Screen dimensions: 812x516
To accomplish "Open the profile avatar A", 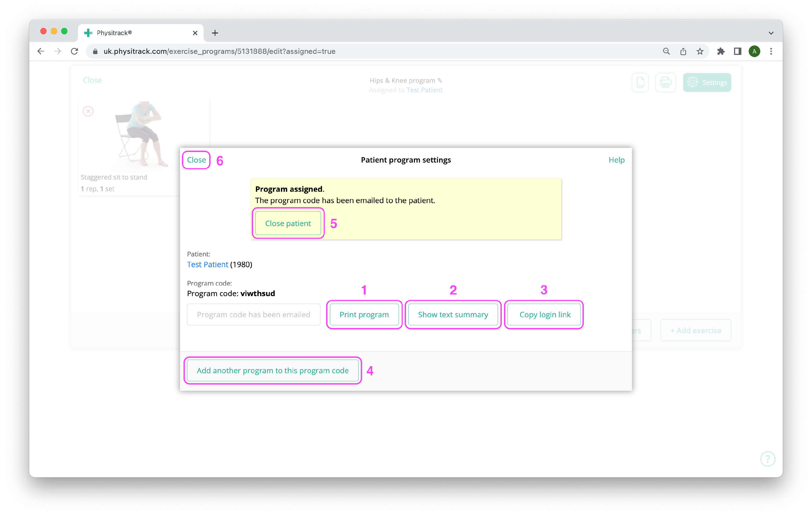I will pos(754,51).
